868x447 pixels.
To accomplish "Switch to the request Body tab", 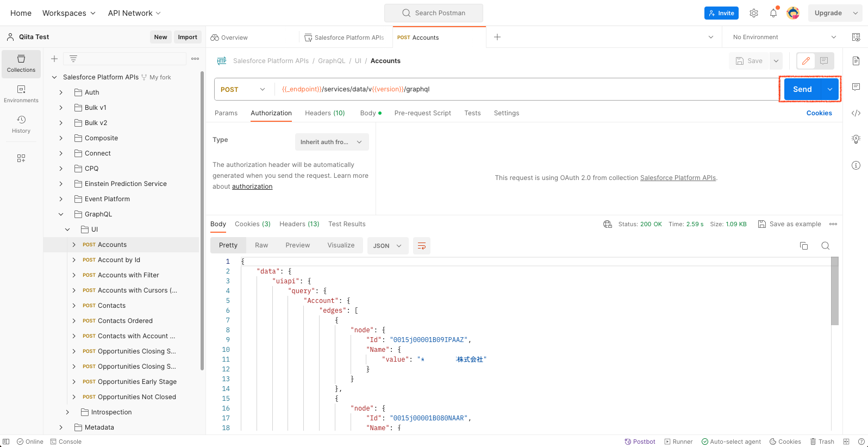I will pyautogui.click(x=371, y=113).
